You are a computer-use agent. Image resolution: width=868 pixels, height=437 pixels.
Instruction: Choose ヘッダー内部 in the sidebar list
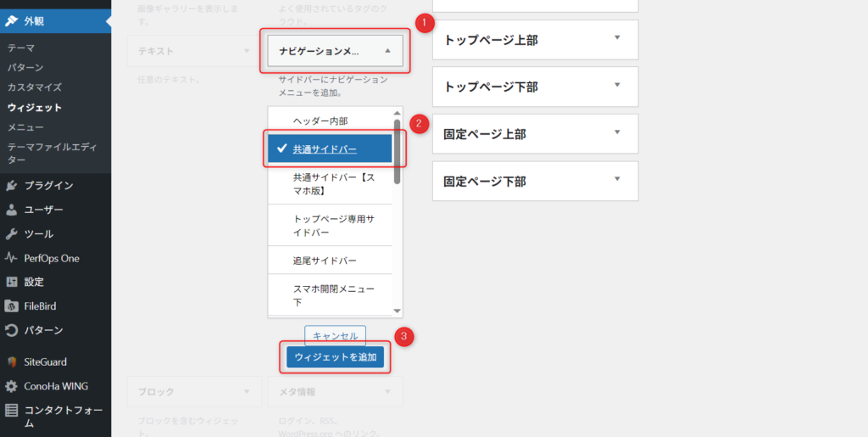pyautogui.click(x=320, y=121)
